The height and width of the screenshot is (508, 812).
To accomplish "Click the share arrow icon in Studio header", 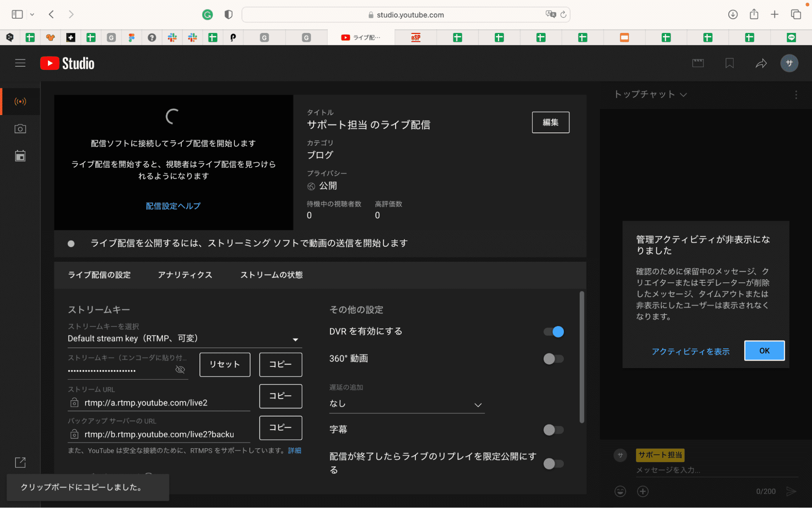I will point(761,63).
